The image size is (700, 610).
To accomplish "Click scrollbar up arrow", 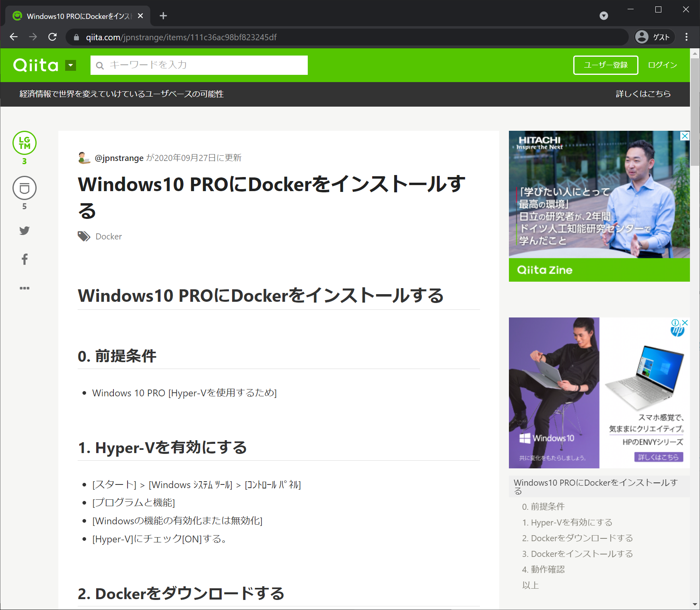I will 695,53.
